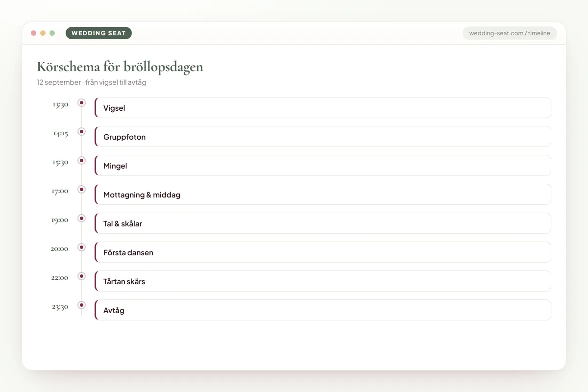Click the timeline dot at 13:30
The image size is (588, 392).
(x=81, y=102)
